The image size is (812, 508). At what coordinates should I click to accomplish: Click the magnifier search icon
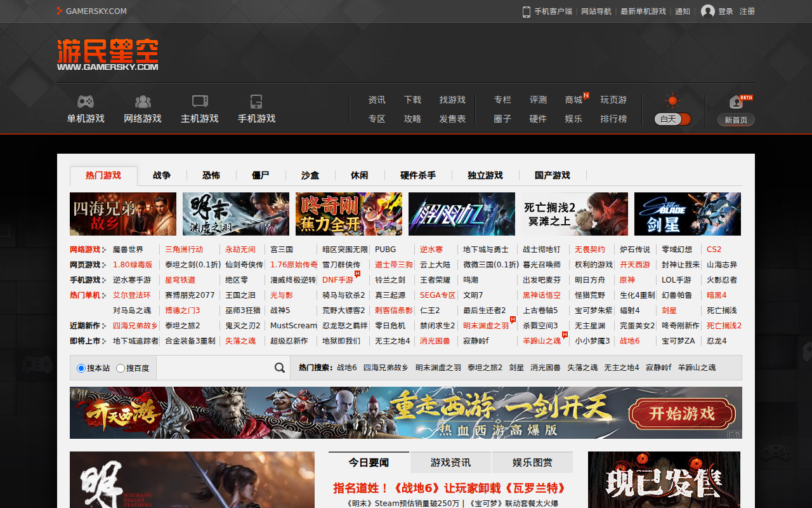click(x=280, y=368)
